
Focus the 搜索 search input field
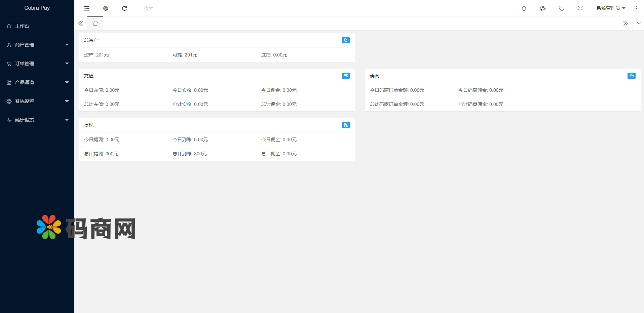(168, 8)
